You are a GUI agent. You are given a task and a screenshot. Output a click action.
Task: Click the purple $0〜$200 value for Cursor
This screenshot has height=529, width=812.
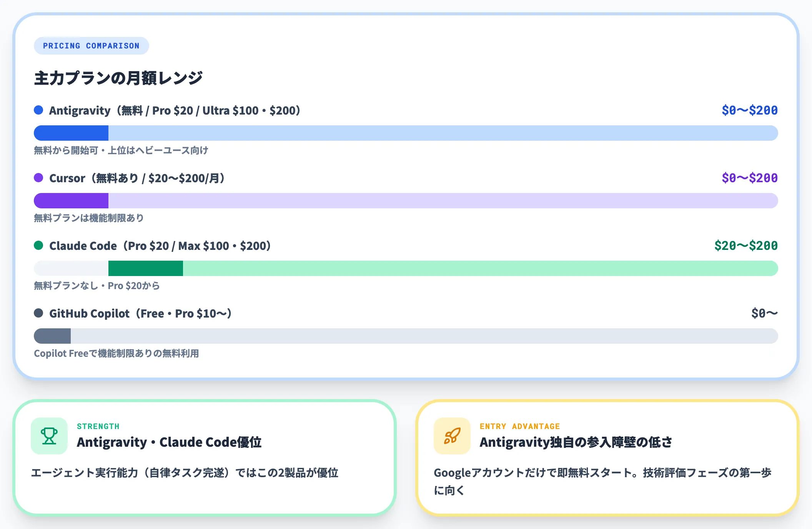[x=750, y=178]
